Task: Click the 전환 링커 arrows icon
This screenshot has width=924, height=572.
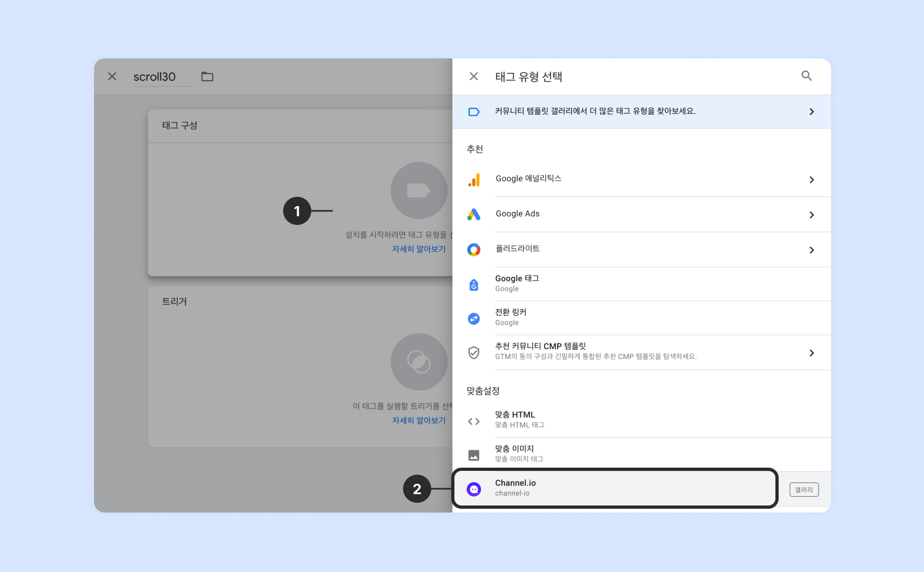Action: (x=474, y=318)
